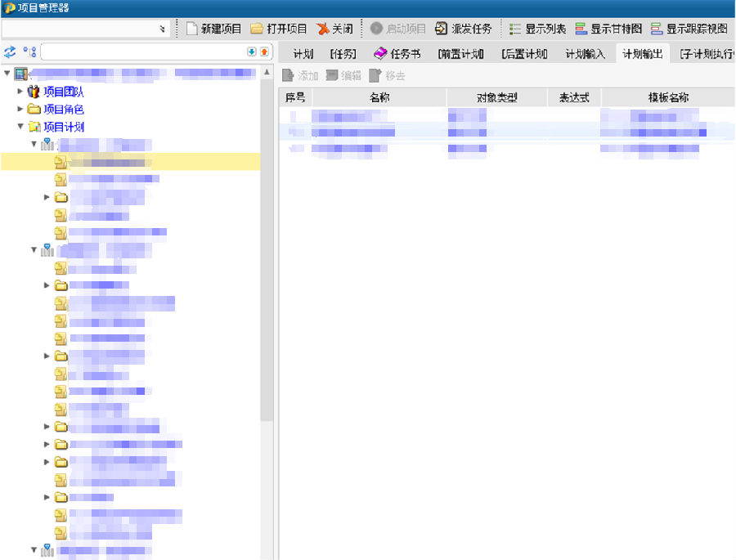Collapse the first plan node under 项目计划
The width and height of the screenshot is (736, 560).
34,144
